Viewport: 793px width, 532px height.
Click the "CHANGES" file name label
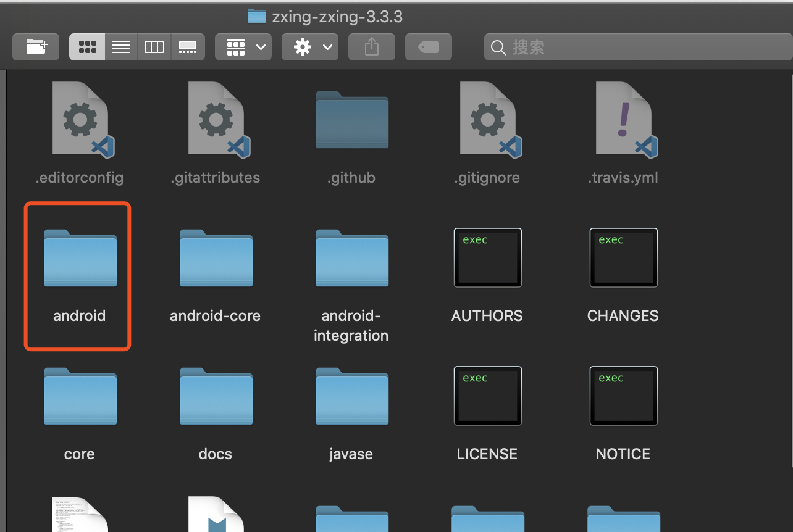pos(623,316)
